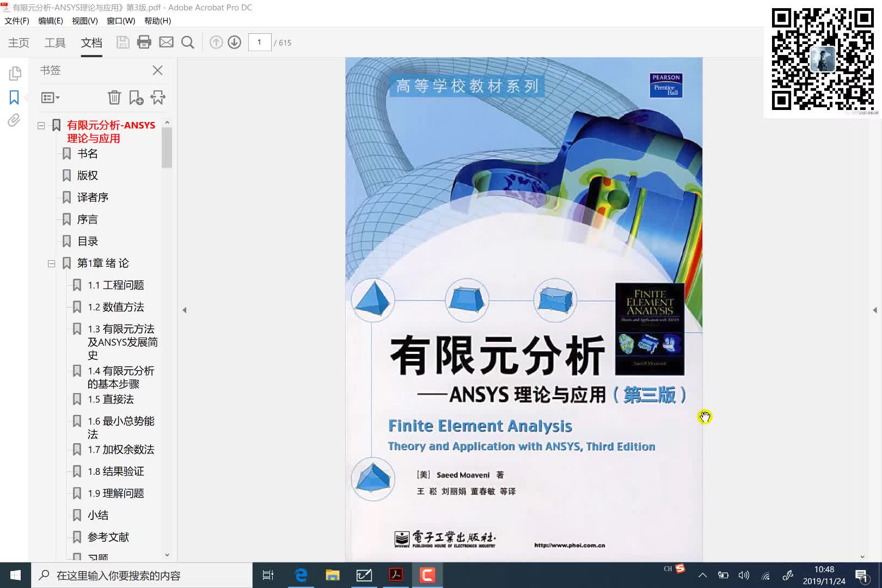882x588 pixels.
Task: Open the 书名 bookmark
Action: point(88,154)
